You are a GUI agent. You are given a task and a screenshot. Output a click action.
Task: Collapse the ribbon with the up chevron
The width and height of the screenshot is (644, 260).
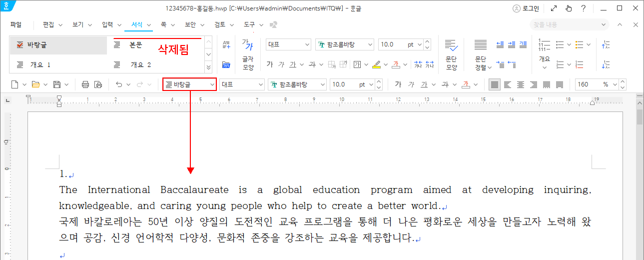coord(620,24)
